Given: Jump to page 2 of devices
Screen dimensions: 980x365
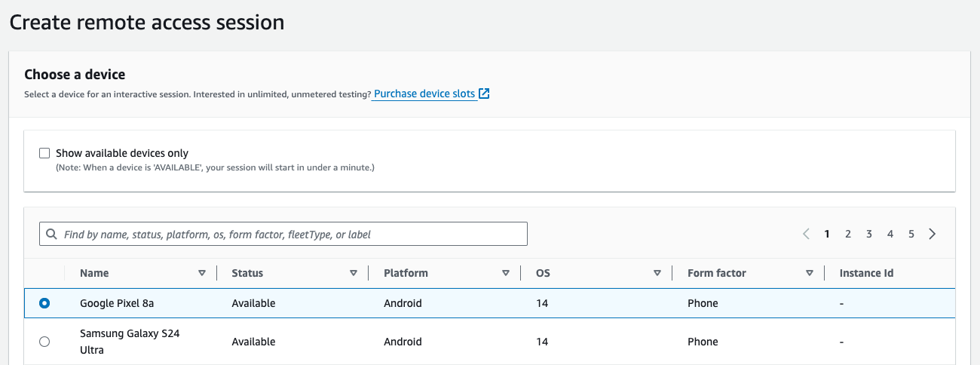Looking at the screenshot, I should 848,234.
